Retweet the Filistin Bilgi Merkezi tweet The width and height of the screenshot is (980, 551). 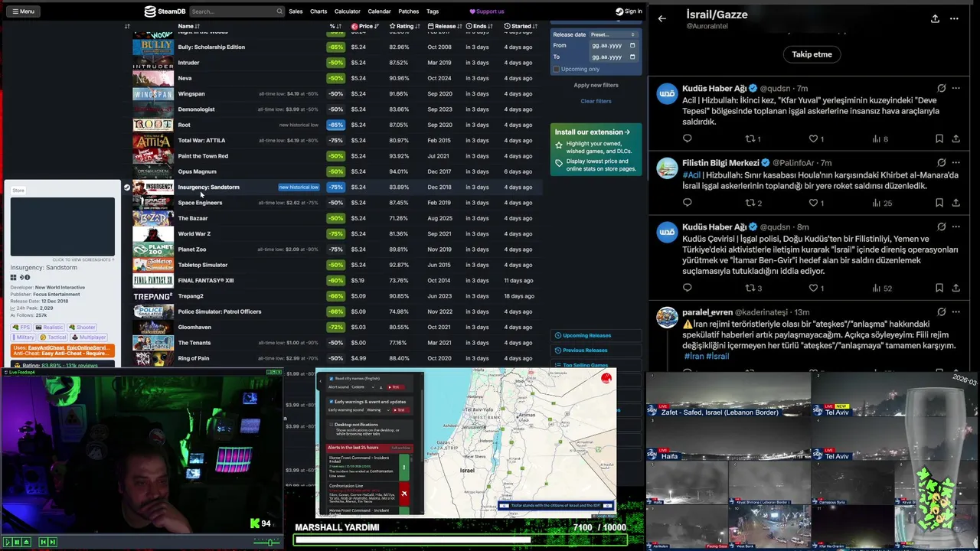(x=750, y=203)
